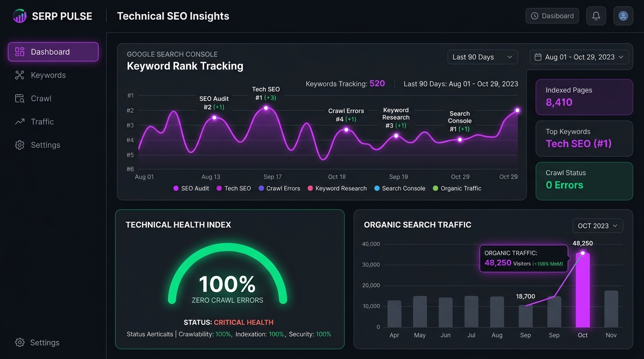Image resolution: width=644 pixels, height=359 pixels.
Task: Click the Keyword Research #3 data point
Action: point(396,136)
